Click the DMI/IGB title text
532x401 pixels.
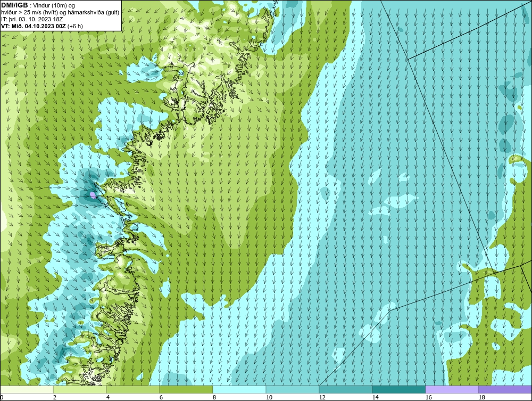[14, 5]
